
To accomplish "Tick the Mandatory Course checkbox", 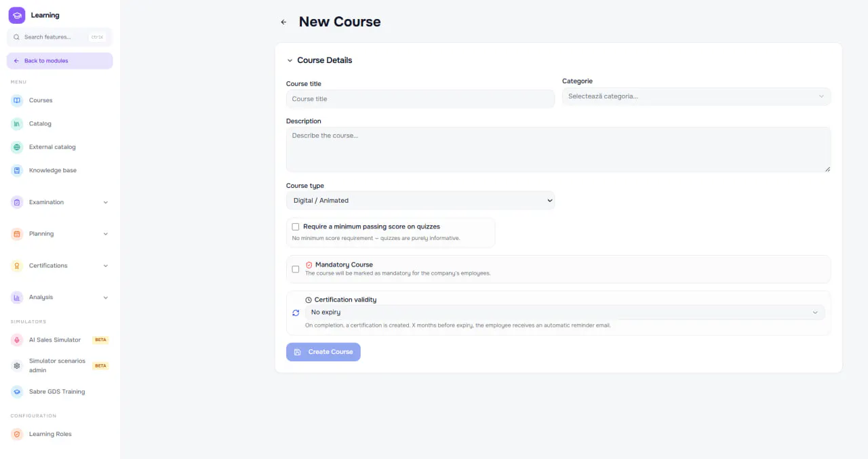I will click(296, 269).
